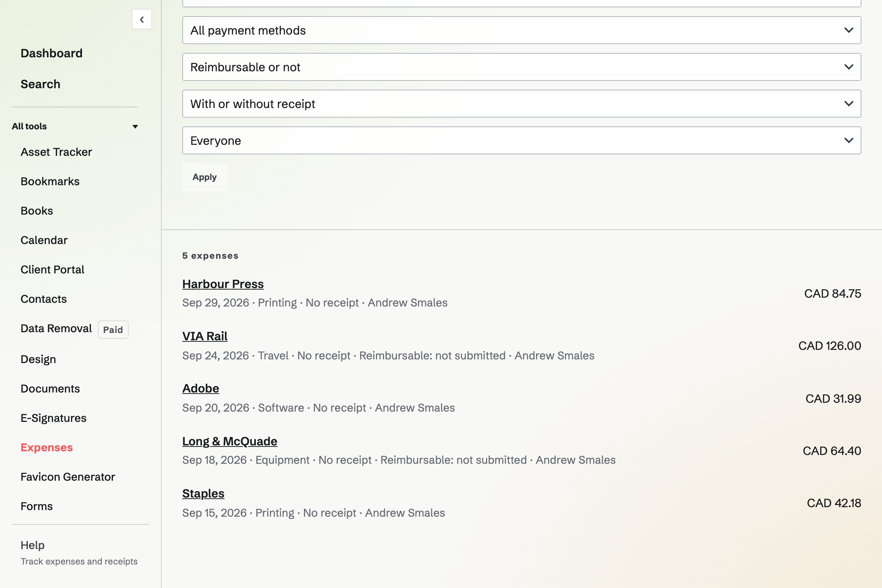Open the Adobe expense
The image size is (882, 588).
point(201,388)
